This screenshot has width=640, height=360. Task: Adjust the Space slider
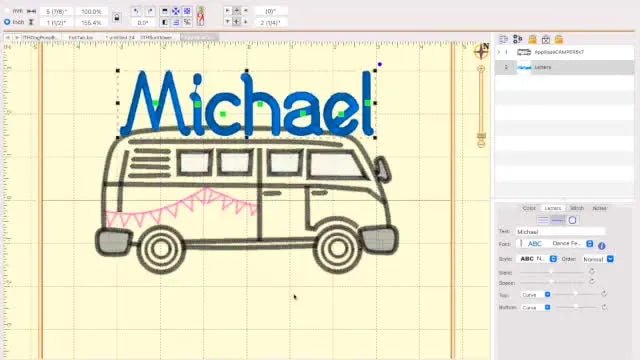point(552,282)
